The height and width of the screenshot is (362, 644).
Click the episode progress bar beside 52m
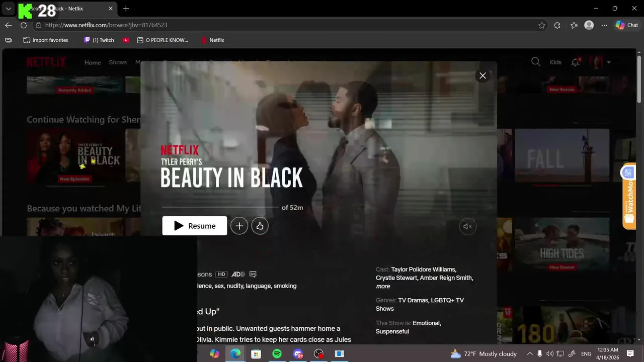tap(220, 207)
